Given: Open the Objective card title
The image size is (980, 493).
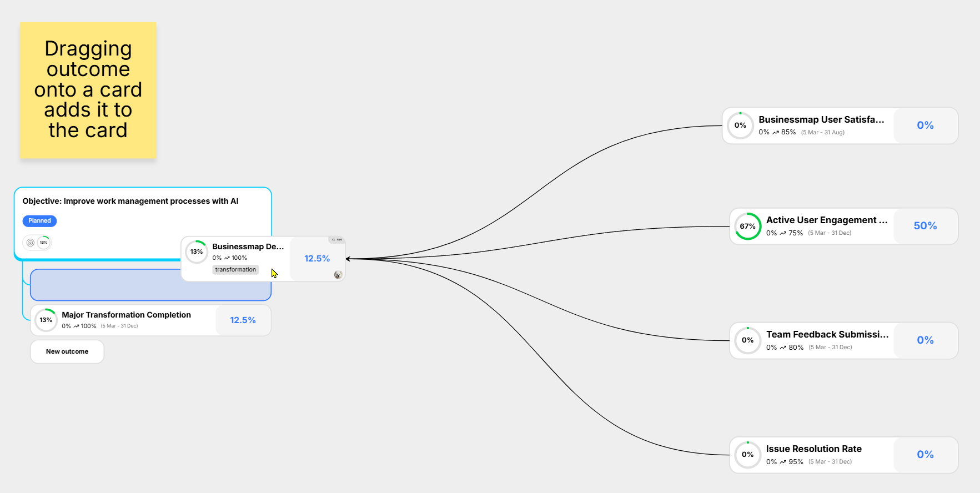Looking at the screenshot, I should [x=130, y=202].
